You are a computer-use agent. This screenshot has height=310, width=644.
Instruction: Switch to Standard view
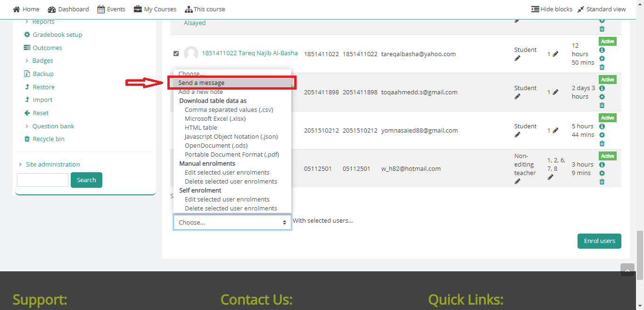[x=602, y=9]
